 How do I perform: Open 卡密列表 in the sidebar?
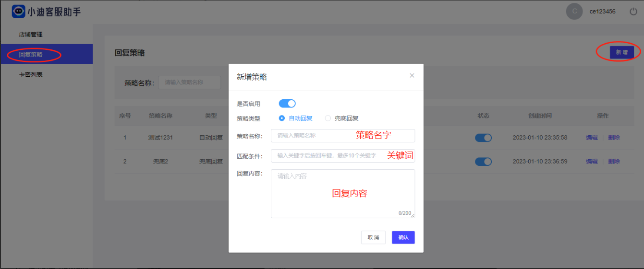click(x=31, y=75)
